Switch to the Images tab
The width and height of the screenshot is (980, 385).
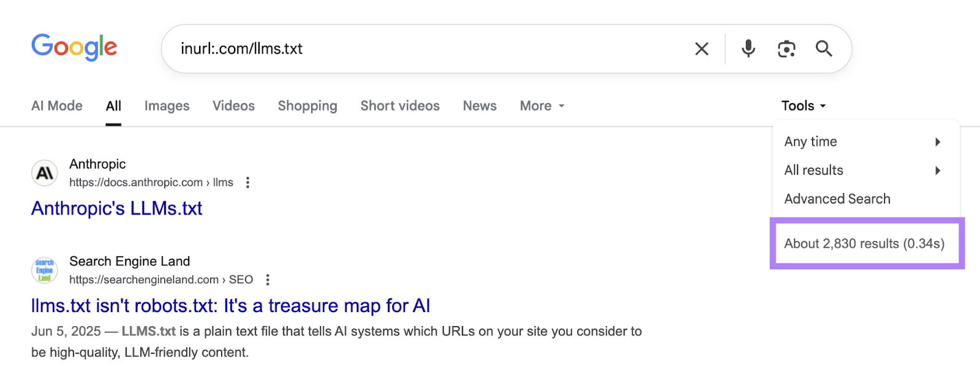(166, 105)
